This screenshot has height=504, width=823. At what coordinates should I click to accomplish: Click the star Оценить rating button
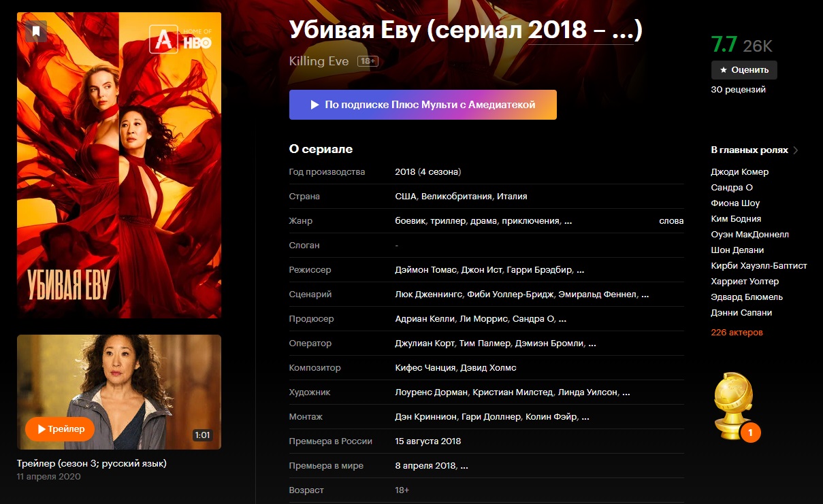coord(744,70)
